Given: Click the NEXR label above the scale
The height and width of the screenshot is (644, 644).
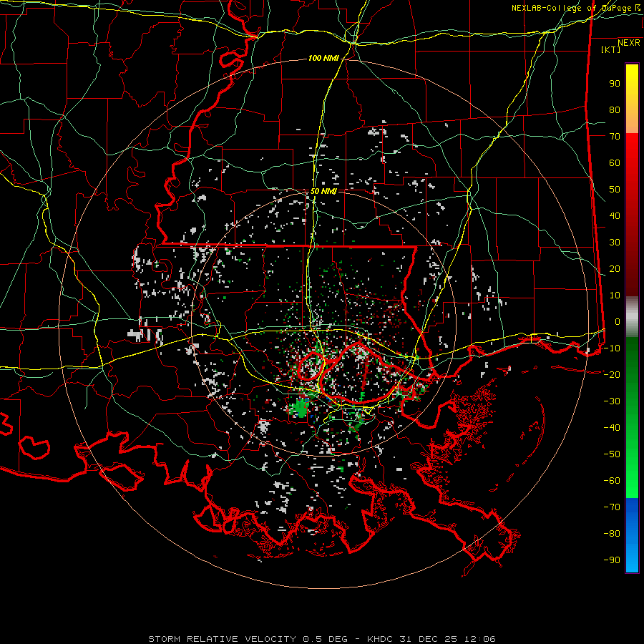Looking at the screenshot, I should [x=629, y=43].
